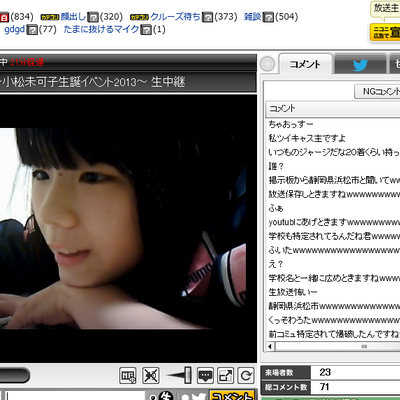Open the 雑談 tag link
Screen dimensions: 400x400
(x=252, y=17)
